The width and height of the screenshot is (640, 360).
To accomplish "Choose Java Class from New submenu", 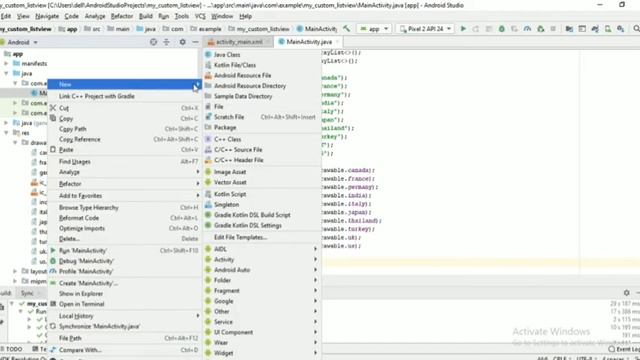I will (x=262, y=54).
